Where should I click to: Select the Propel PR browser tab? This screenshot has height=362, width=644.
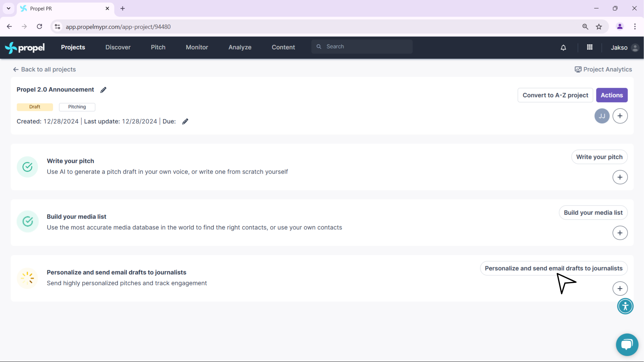pos(65,8)
